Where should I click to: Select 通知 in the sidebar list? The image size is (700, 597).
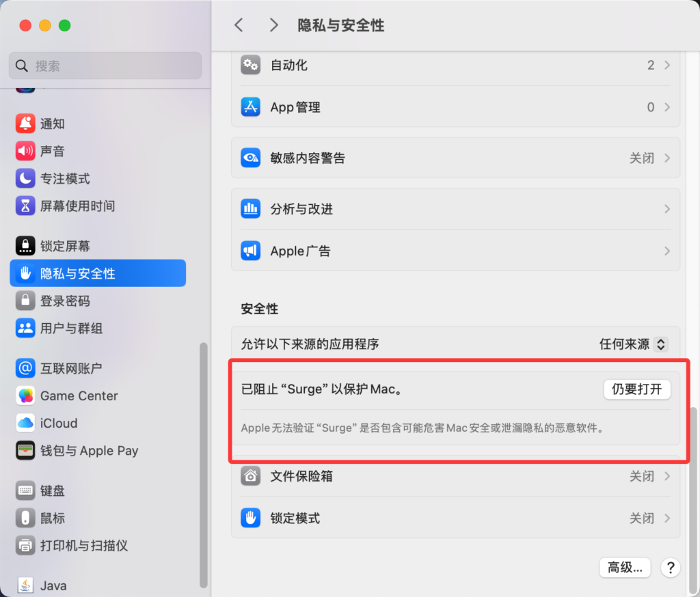click(53, 124)
